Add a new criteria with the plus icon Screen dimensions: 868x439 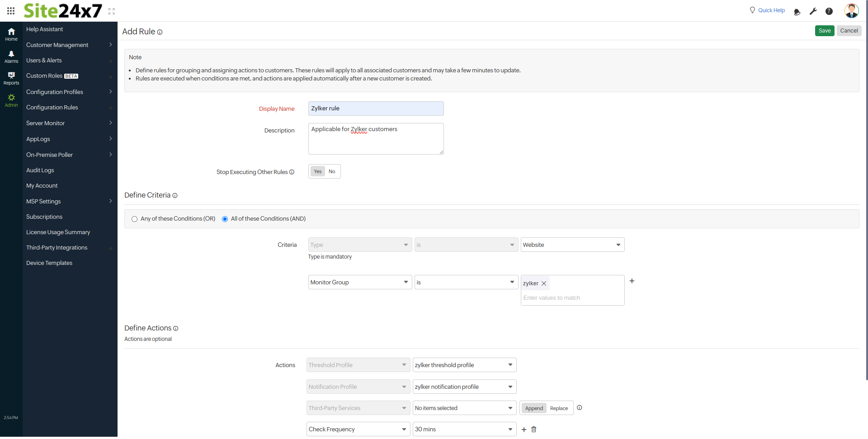(x=632, y=281)
